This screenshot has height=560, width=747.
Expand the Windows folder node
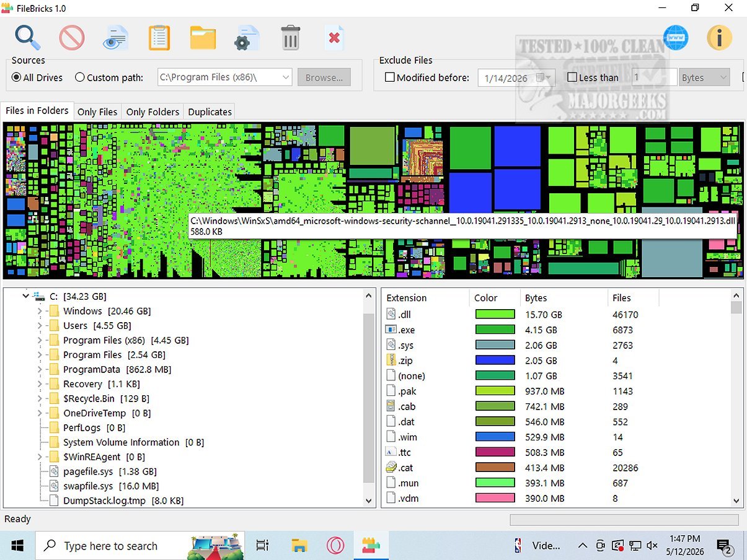pyautogui.click(x=40, y=311)
